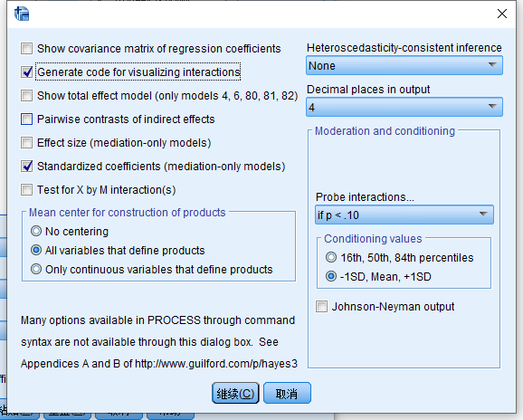Enable Show covariance matrix of regression coefficients

click(26, 48)
